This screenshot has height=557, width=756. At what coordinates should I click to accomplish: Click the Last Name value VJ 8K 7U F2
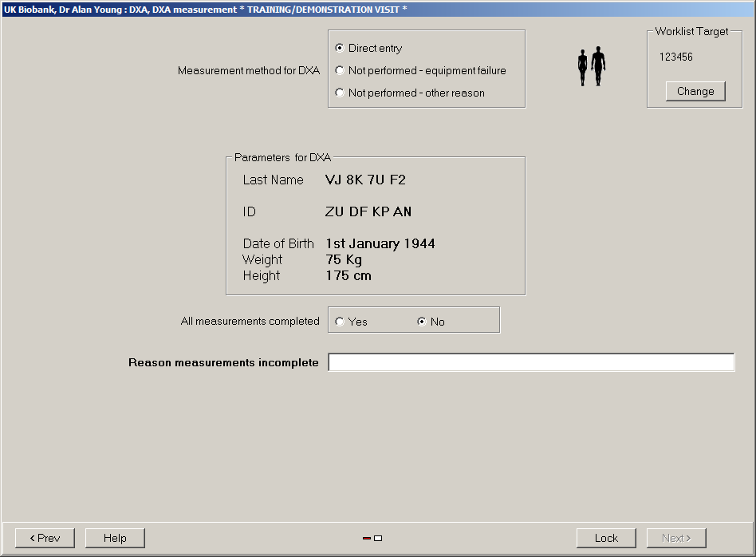(365, 180)
